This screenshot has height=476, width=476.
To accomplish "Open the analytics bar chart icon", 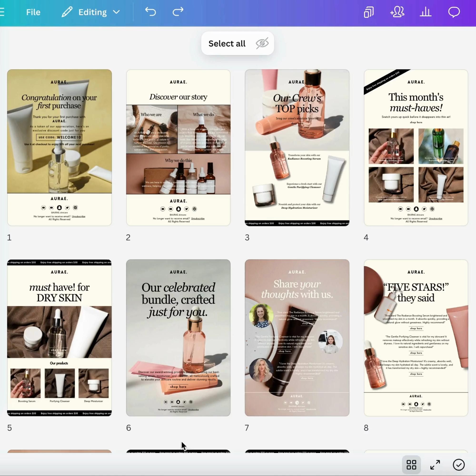I will coord(426,12).
